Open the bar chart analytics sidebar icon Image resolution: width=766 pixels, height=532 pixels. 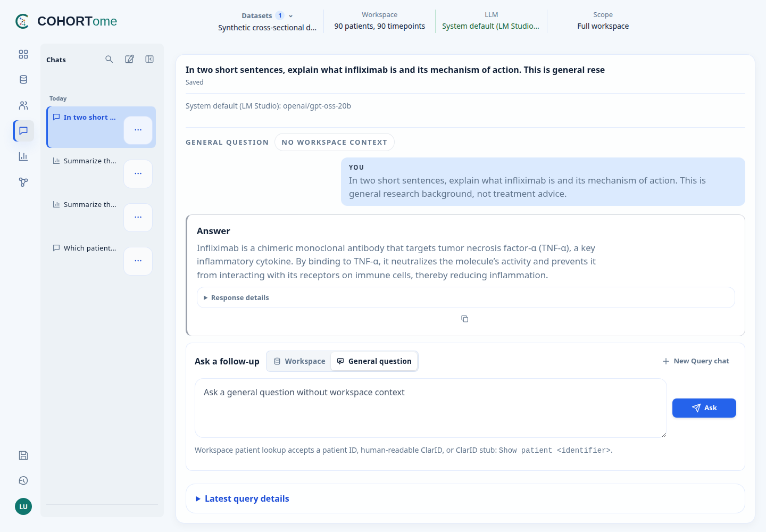23,156
